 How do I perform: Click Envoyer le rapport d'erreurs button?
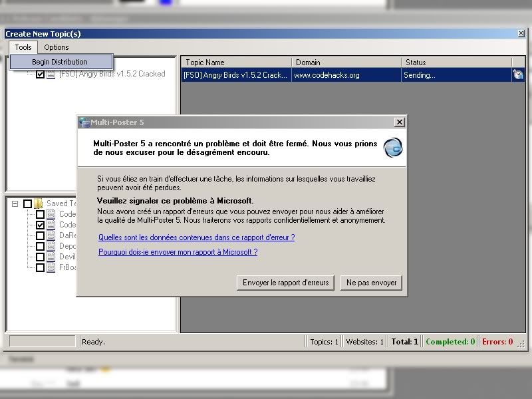[286, 283]
